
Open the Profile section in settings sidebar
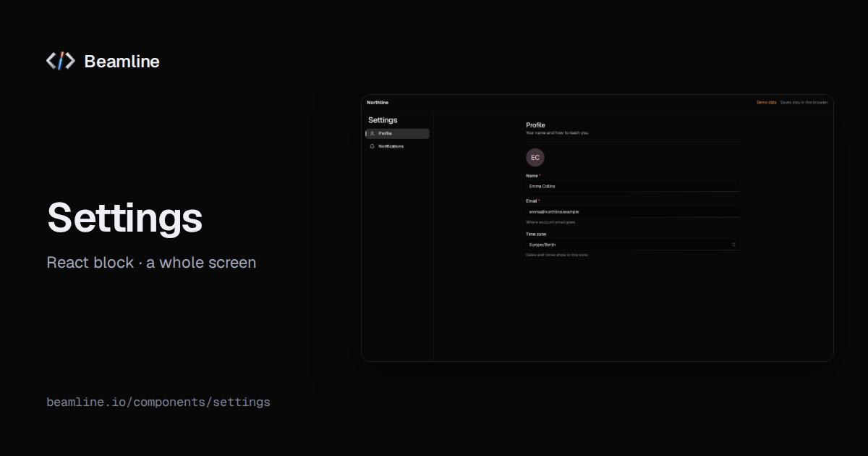click(x=398, y=133)
